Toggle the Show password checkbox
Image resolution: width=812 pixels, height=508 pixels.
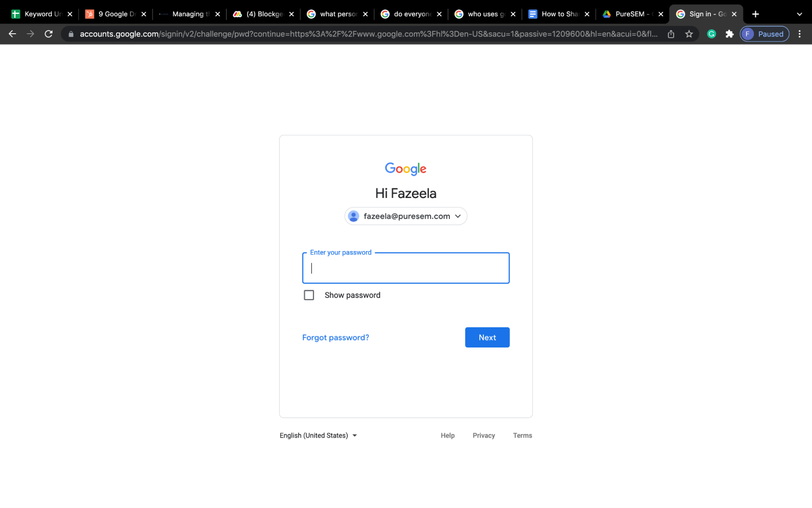pyautogui.click(x=309, y=294)
